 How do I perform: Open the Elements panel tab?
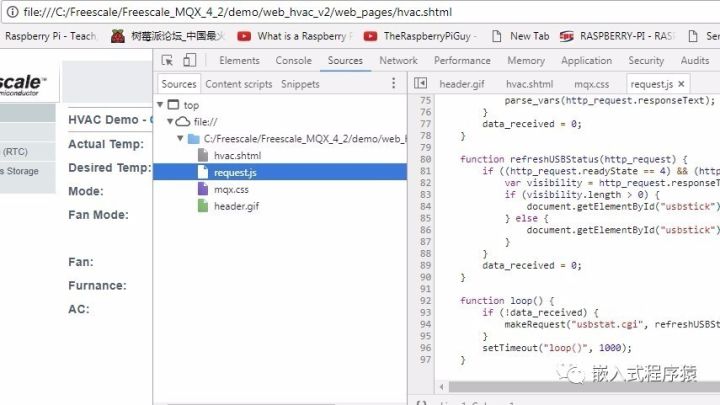point(239,61)
